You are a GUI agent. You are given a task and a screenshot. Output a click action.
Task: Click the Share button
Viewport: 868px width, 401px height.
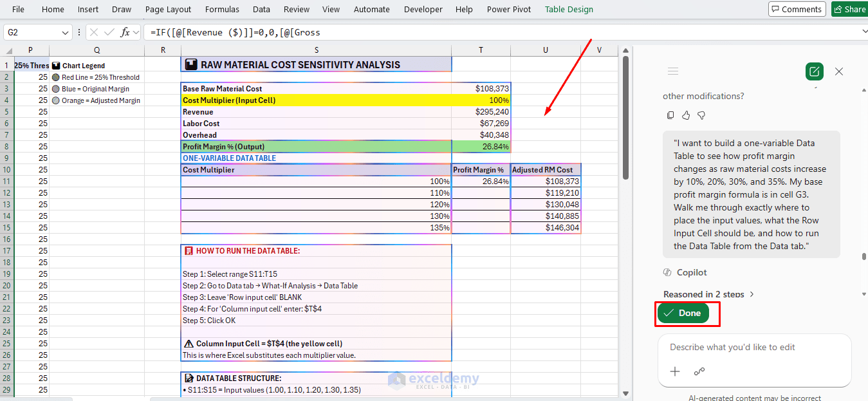[x=849, y=9]
